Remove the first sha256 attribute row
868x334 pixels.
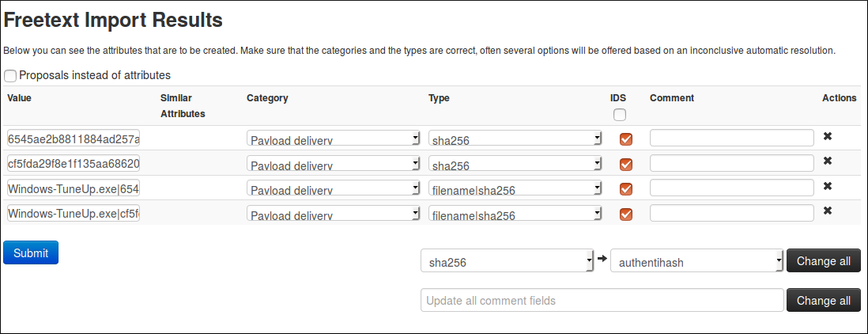[x=828, y=137]
